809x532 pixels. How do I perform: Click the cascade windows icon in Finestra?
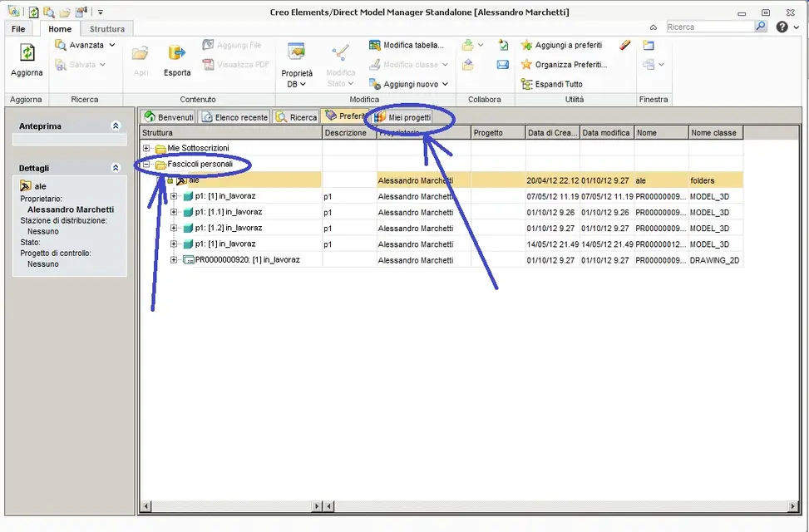[649, 65]
